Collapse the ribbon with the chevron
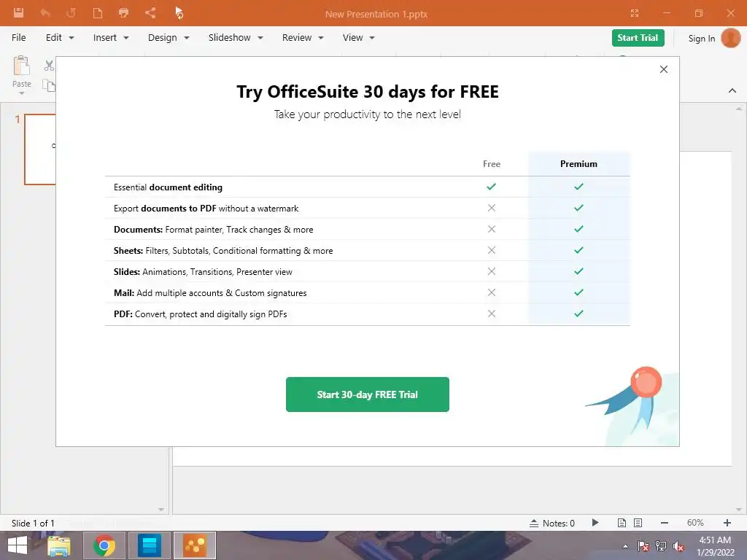This screenshot has width=747, height=560. [732, 90]
